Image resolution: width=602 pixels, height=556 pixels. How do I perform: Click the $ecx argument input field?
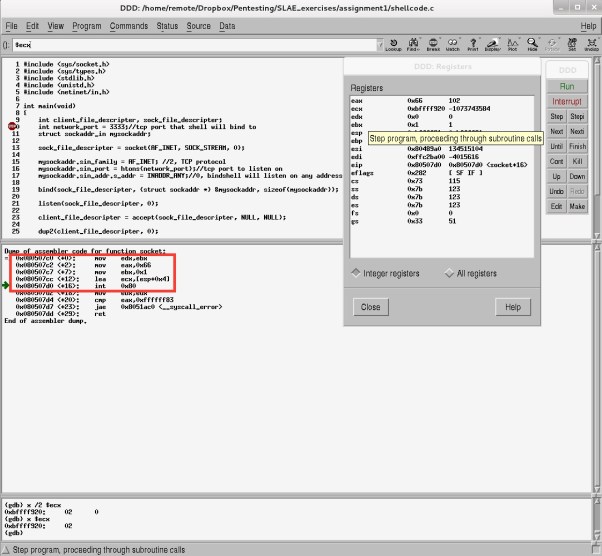pyautogui.click(x=190, y=45)
